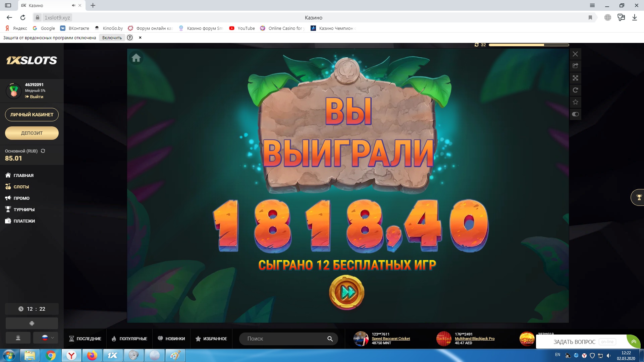Click the home icon inside the game

click(x=136, y=58)
